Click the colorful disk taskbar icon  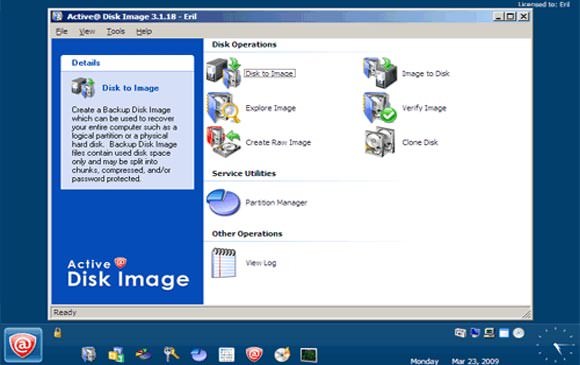pos(144,355)
